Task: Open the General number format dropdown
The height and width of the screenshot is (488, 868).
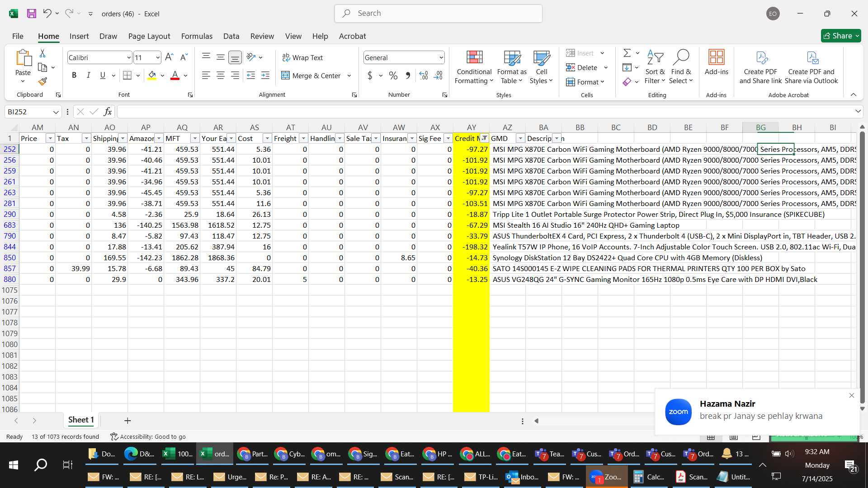Action: tap(441, 57)
